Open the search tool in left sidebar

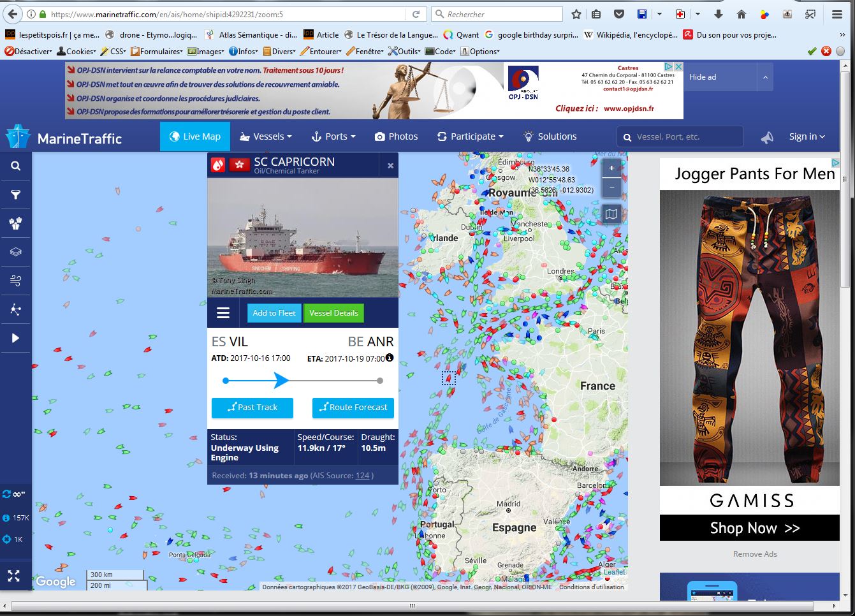(16, 166)
